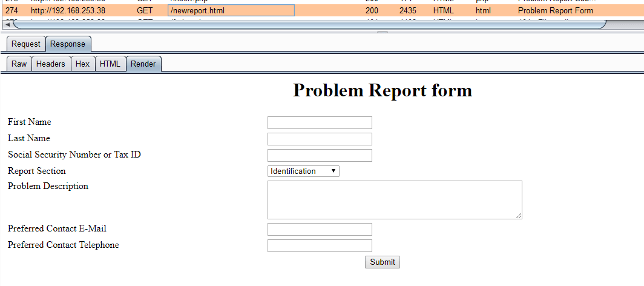Click host http://192.168.253.38 in row 274
This screenshot has width=644, height=286.
point(67,11)
